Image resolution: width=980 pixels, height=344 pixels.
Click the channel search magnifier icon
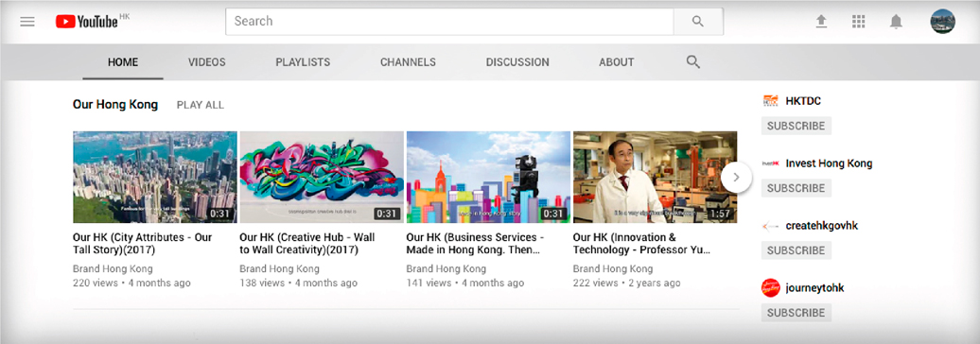pos(693,61)
